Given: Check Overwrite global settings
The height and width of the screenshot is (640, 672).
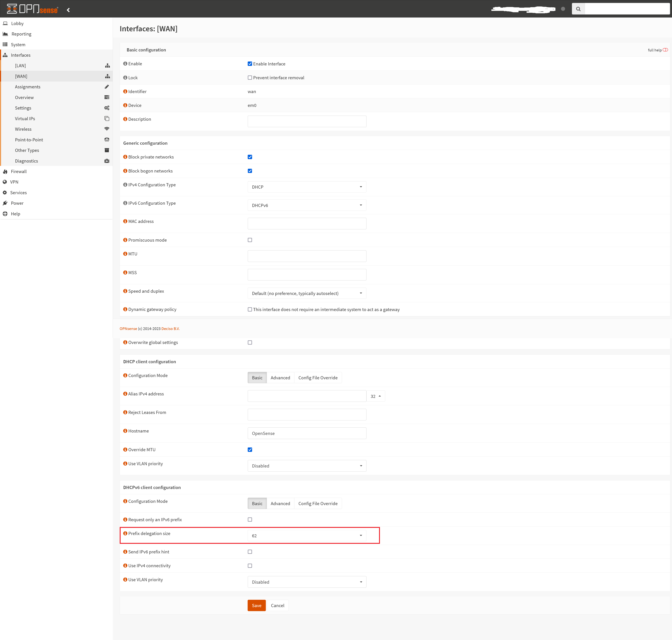Looking at the screenshot, I should click(x=250, y=343).
